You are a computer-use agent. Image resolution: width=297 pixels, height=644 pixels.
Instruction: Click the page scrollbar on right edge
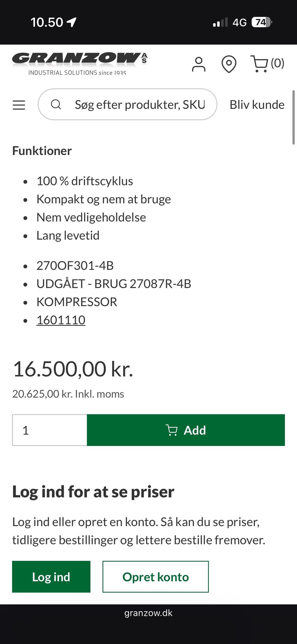[293, 118]
